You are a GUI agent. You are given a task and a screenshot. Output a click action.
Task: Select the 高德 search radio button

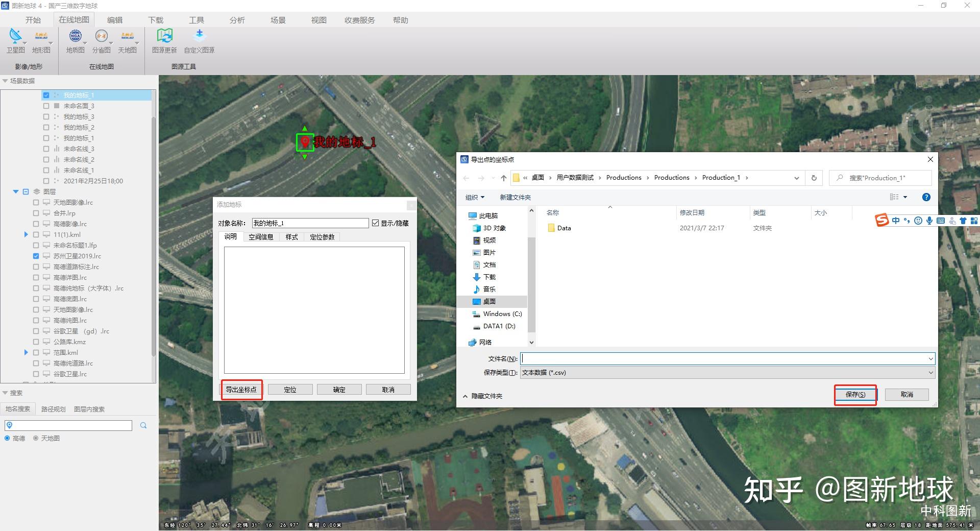coord(8,438)
